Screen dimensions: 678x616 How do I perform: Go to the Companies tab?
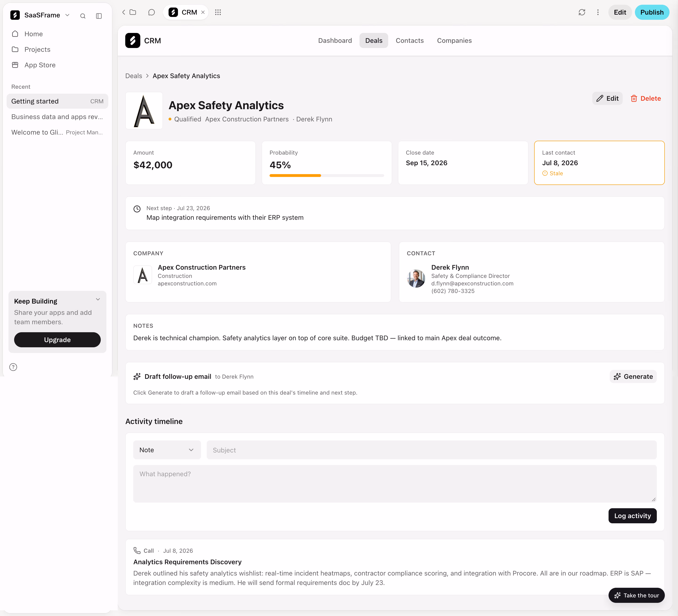454,41
